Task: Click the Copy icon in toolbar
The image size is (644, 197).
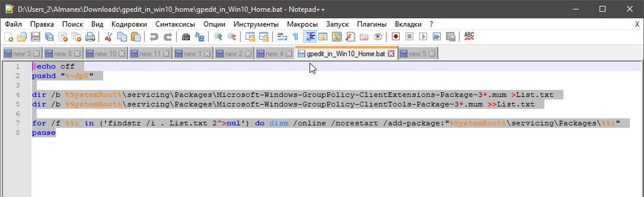Action: (x=122, y=37)
